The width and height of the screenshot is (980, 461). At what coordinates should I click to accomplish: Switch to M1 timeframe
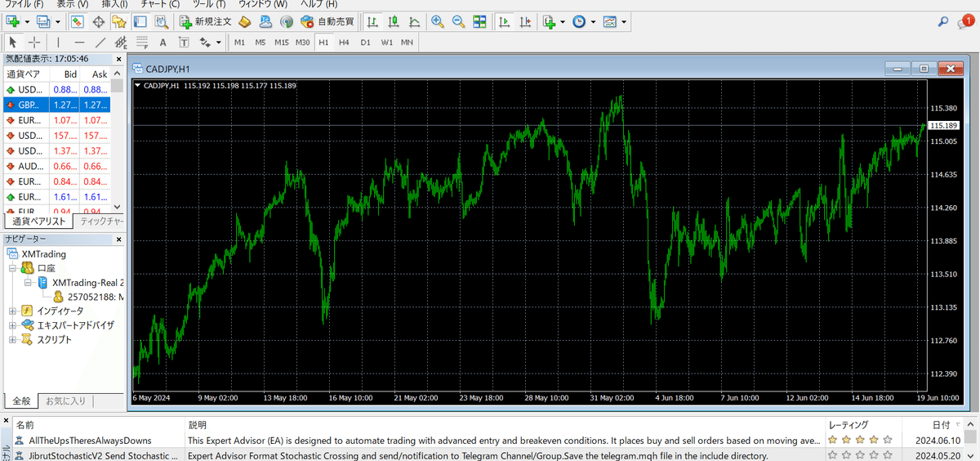pyautogui.click(x=239, y=42)
